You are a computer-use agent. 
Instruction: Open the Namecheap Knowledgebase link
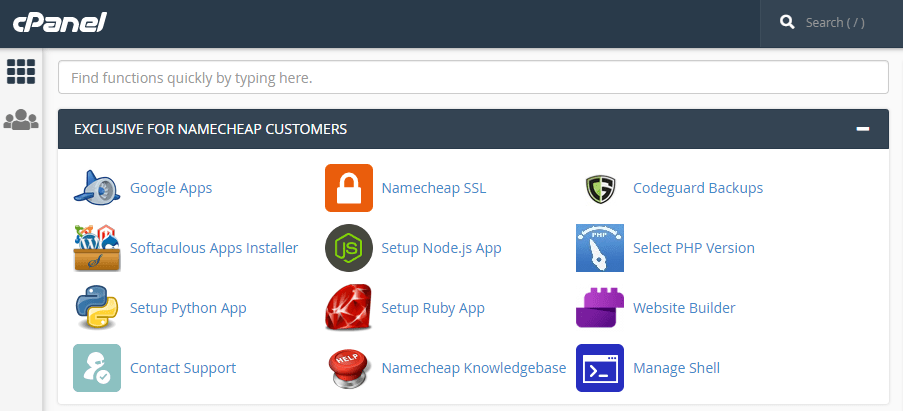474,368
